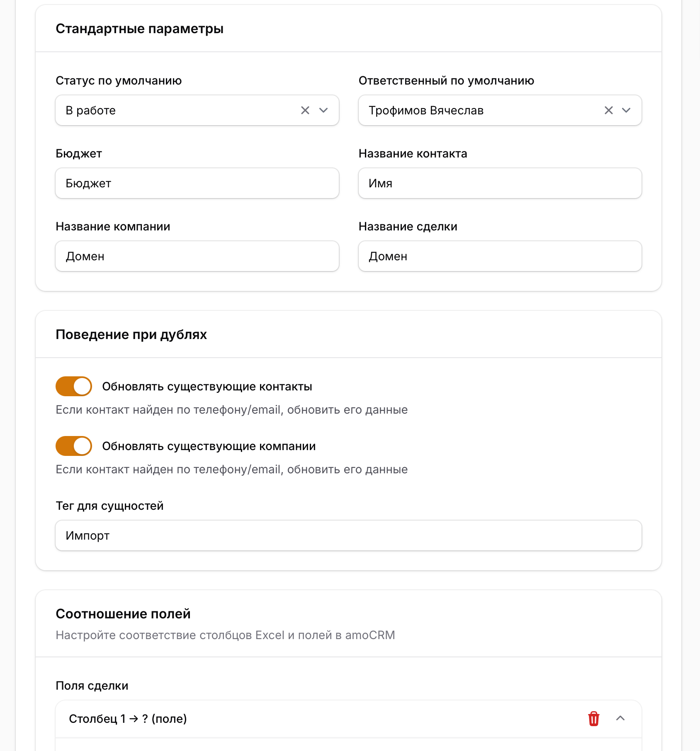
Task: Clear the 'Трофимов Вячеслав' responsible selection
Action: point(608,110)
